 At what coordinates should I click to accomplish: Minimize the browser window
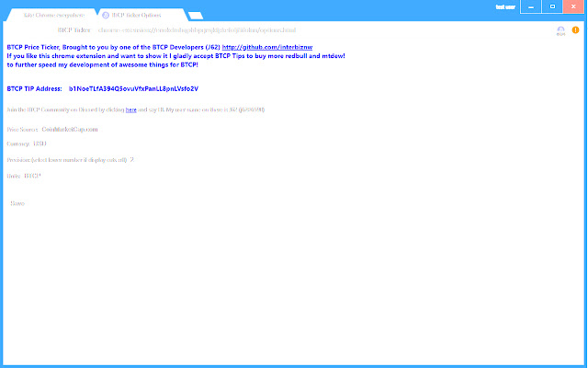(x=532, y=6)
